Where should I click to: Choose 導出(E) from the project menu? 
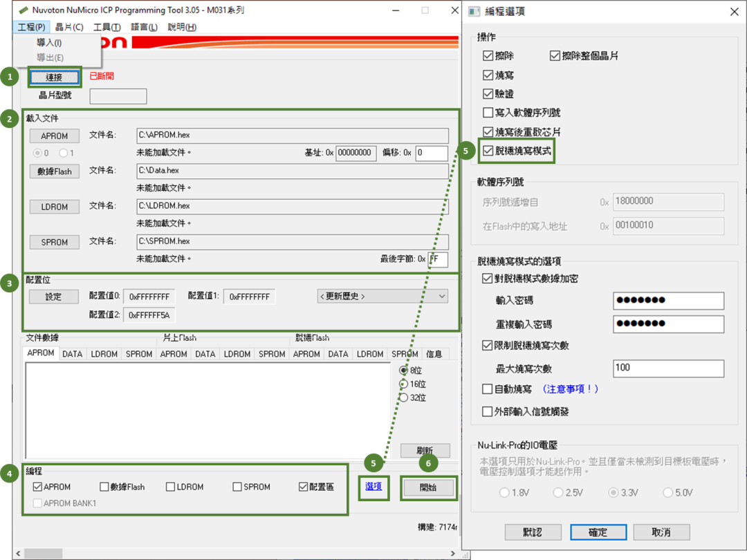[50, 57]
